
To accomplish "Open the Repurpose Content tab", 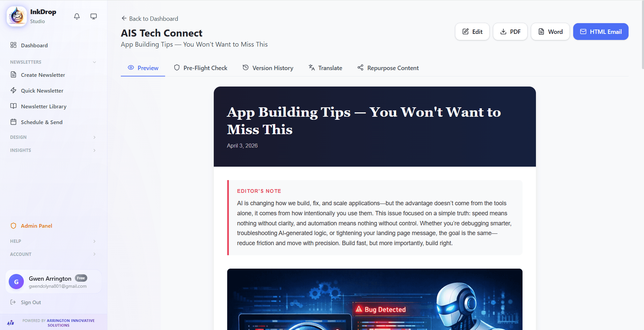I will pyautogui.click(x=388, y=68).
